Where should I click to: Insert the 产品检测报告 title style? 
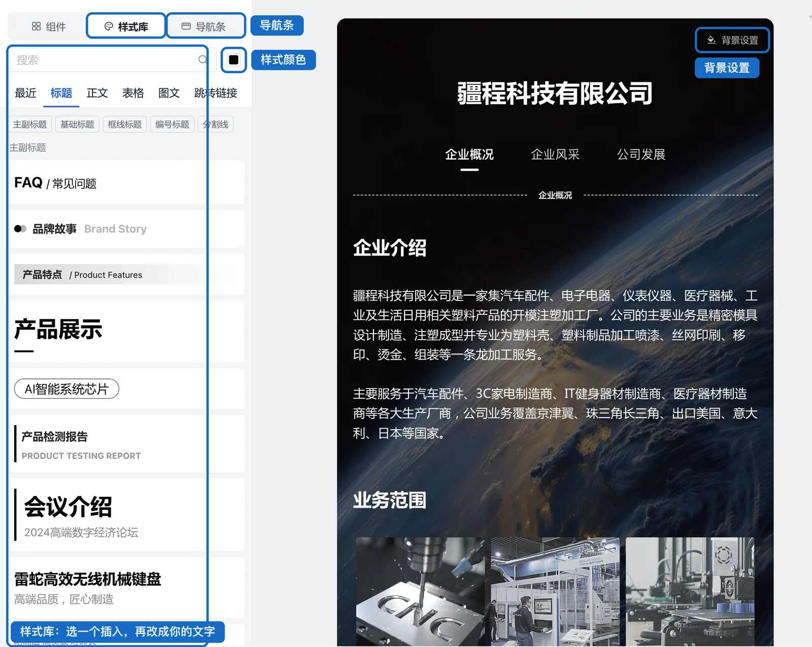point(126,444)
